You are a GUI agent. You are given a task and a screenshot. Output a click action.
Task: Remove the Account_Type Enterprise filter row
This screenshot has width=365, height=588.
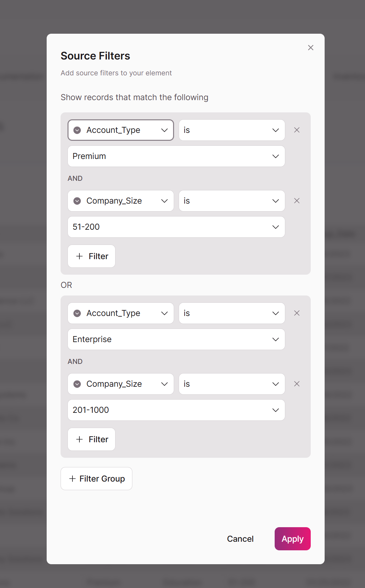click(x=297, y=313)
